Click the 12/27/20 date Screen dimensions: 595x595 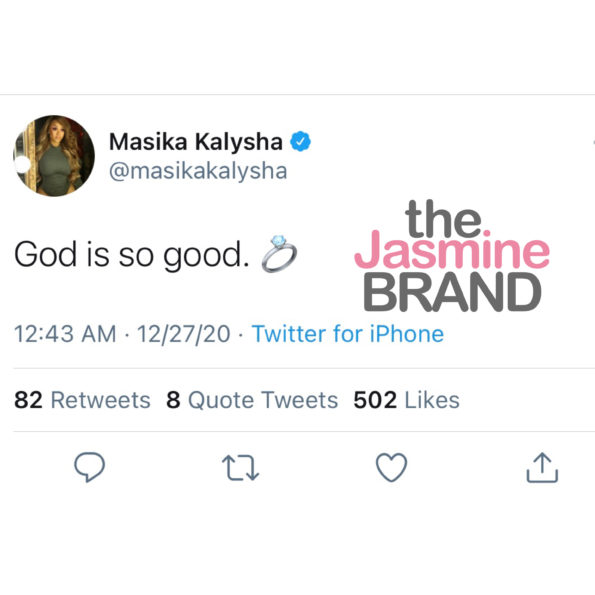(183, 334)
